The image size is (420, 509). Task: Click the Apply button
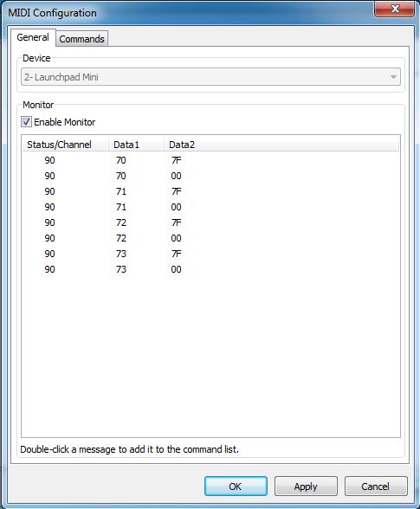click(306, 486)
